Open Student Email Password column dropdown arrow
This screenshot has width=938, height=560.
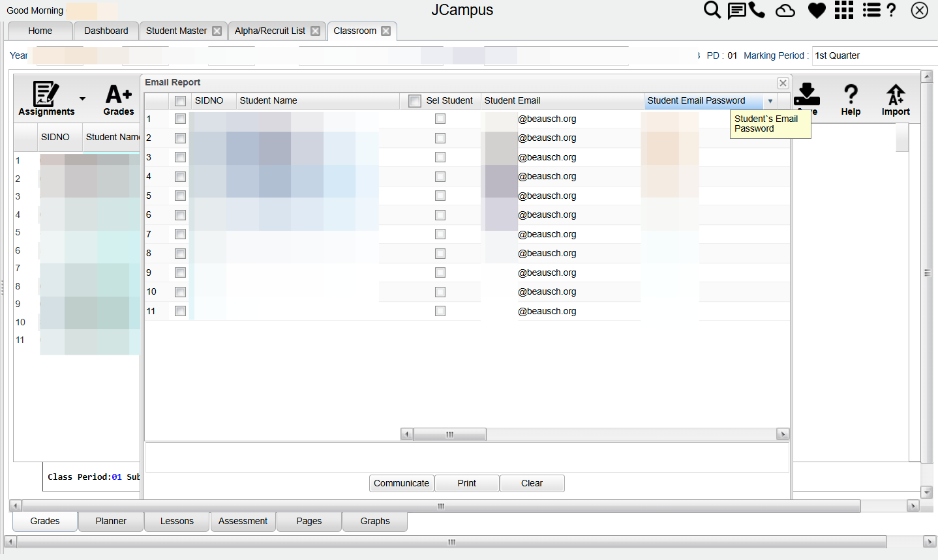(770, 101)
